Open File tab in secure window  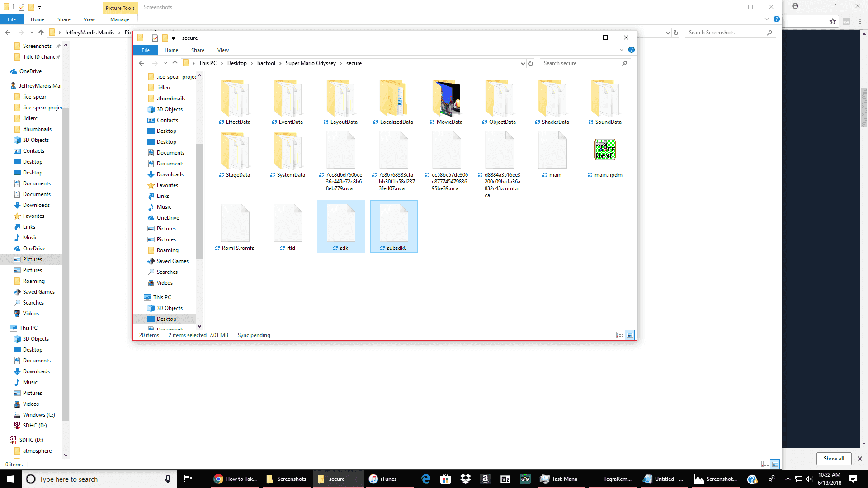pyautogui.click(x=146, y=50)
